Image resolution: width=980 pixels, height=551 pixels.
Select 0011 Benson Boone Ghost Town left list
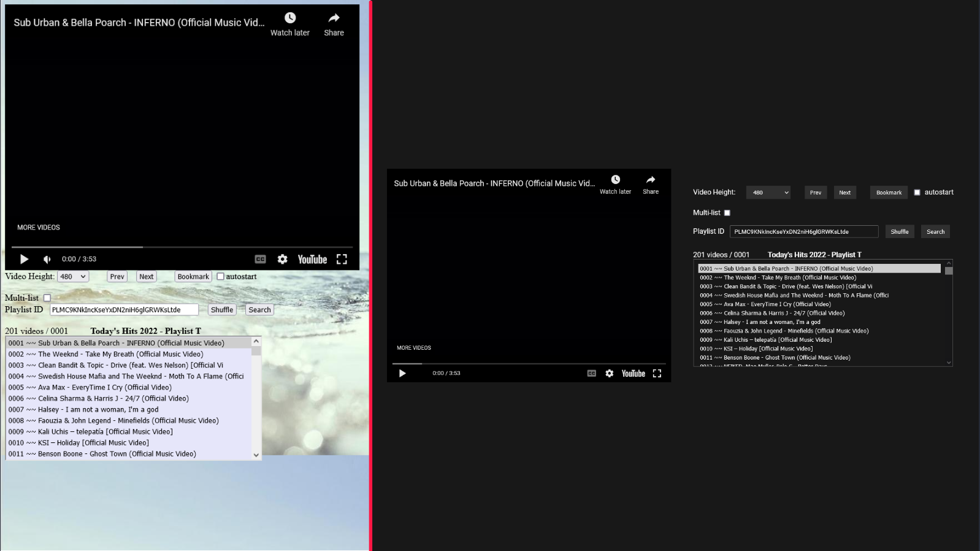129,454
